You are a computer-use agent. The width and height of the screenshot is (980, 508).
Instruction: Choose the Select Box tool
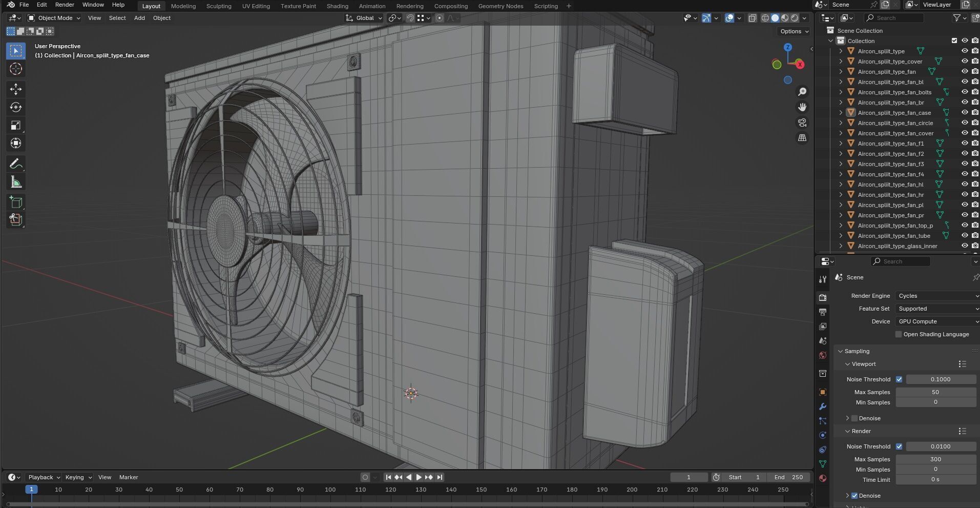pyautogui.click(x=16, y=51)
